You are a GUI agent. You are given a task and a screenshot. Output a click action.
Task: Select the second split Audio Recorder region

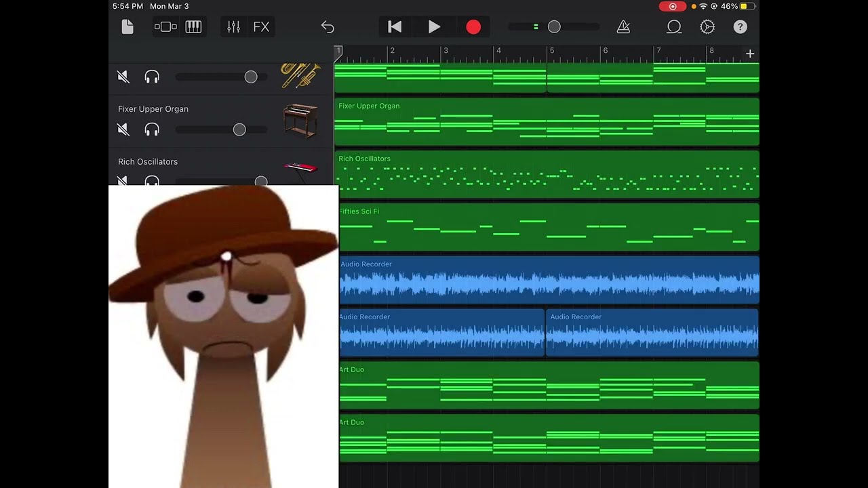click(652, 333)
